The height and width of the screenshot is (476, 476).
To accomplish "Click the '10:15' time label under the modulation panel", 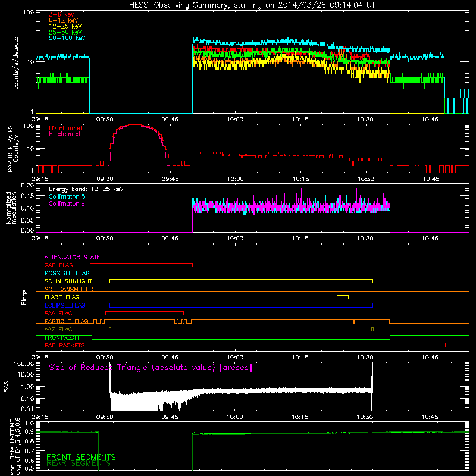I will (x=300, y=239).
